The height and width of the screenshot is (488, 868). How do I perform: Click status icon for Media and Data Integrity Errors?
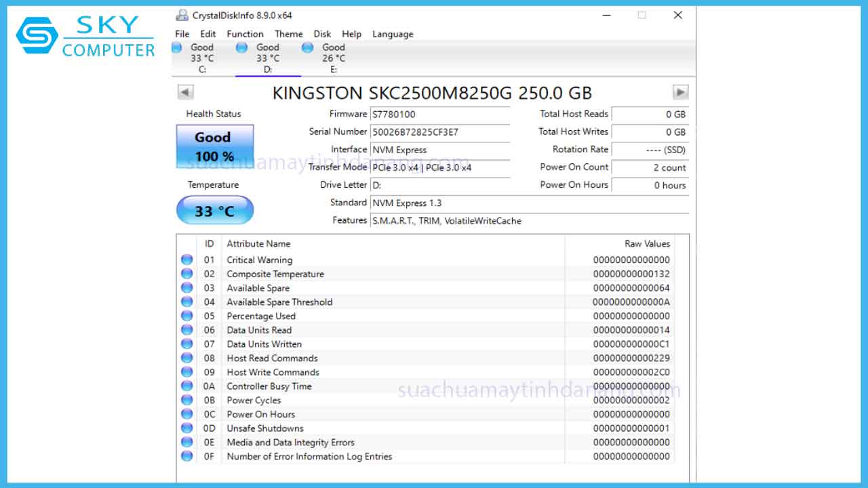(x=187, y=442)
